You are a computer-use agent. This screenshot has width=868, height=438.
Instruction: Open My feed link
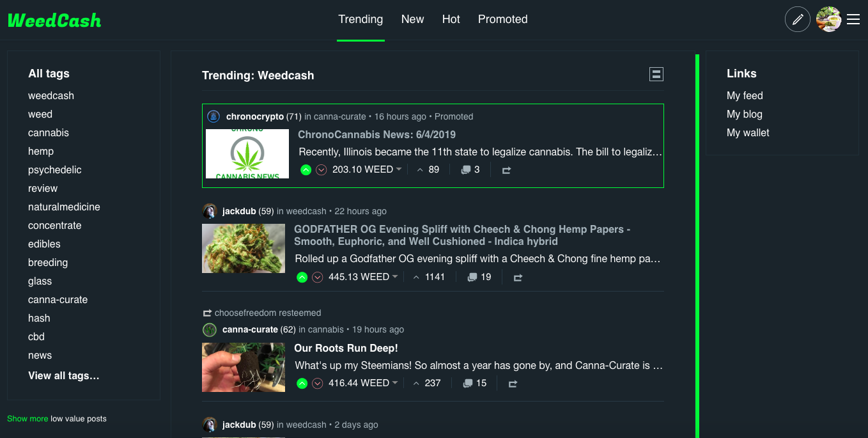pyautogui.click(x=745, y=96)
